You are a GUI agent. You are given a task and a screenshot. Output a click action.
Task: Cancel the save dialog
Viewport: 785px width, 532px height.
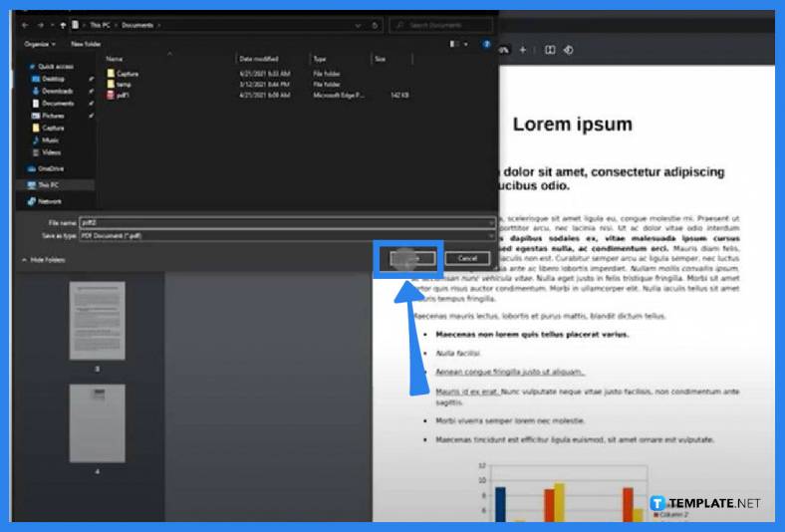[467, 258]
